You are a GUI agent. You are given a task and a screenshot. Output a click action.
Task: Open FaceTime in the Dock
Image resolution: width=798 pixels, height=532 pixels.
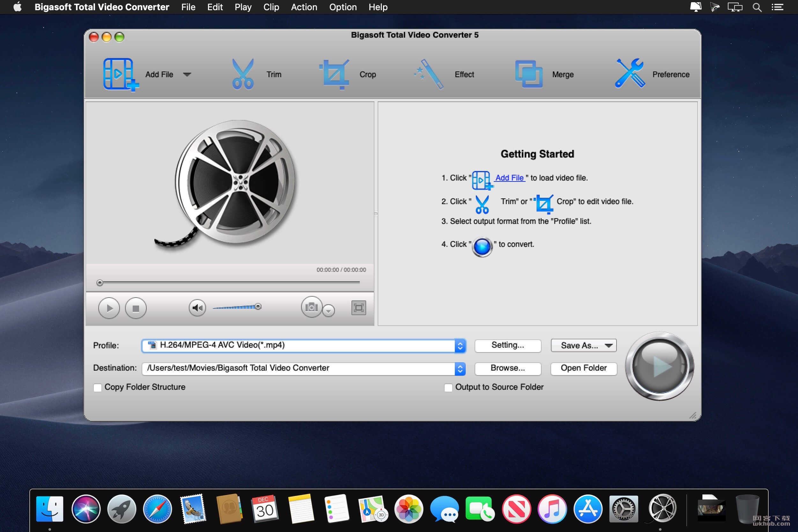pos(480,509)
